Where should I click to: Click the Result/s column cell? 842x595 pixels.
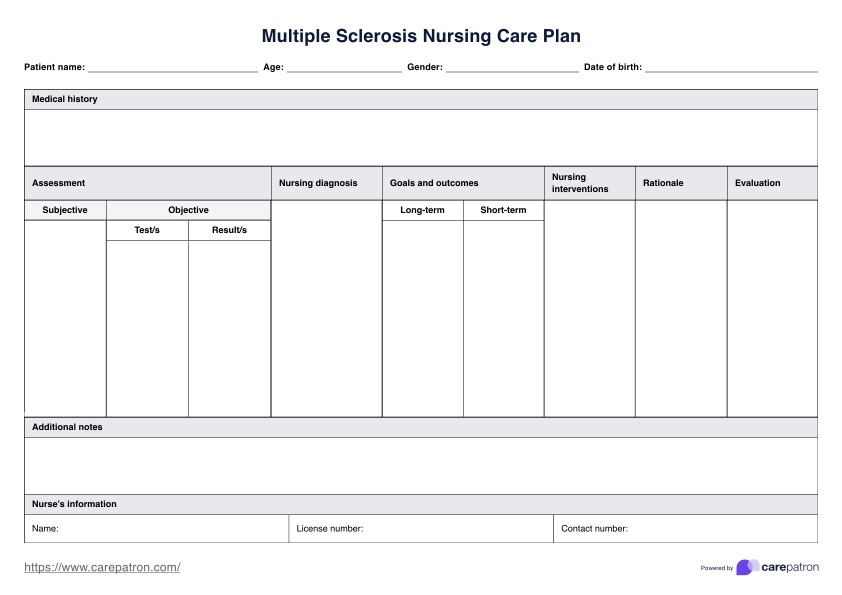(229, 327)
